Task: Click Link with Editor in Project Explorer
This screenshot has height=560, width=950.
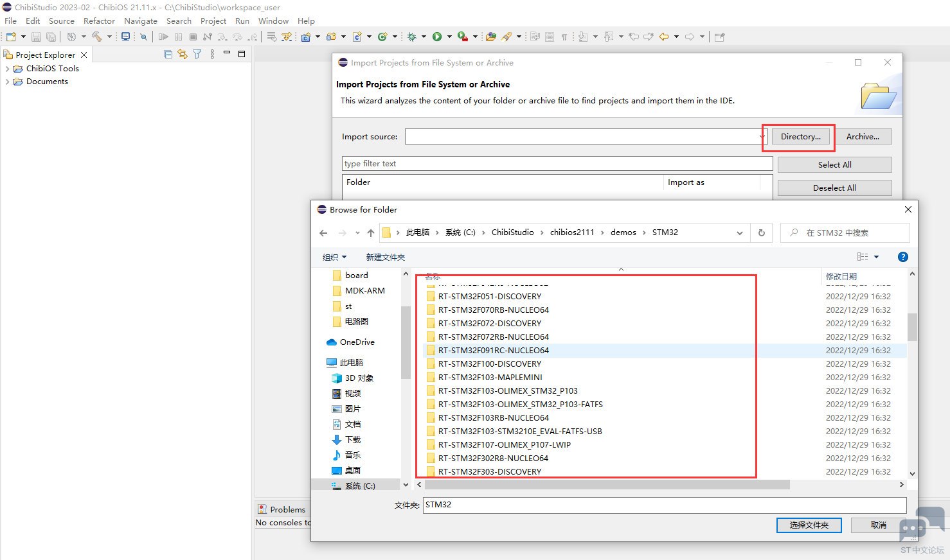Action: click(x=183, y=55)
